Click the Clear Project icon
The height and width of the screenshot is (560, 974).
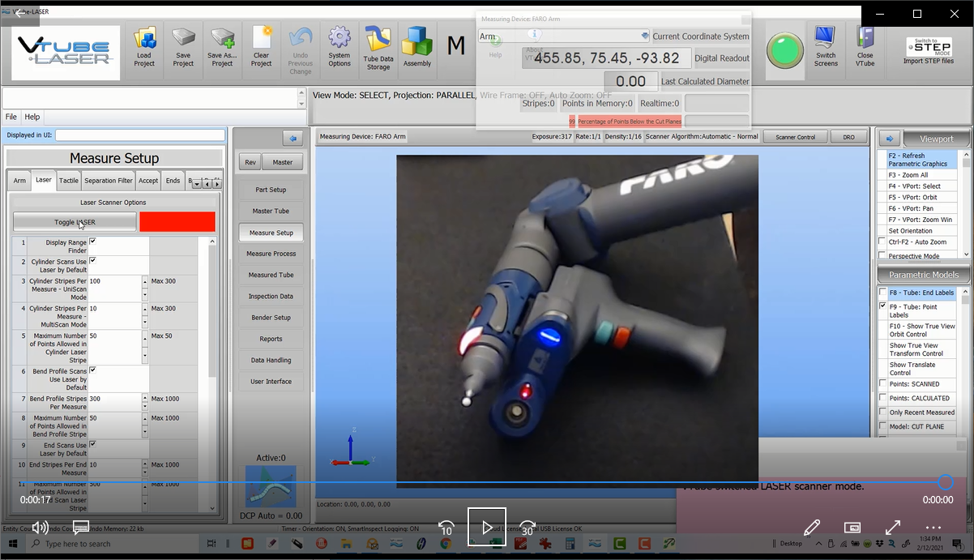pyautogui.click(x=261, y=50)
